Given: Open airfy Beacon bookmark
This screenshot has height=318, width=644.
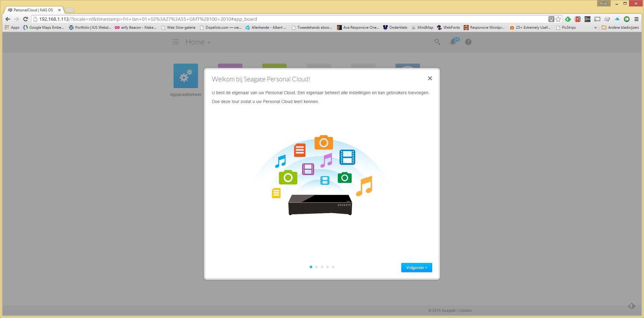Looking at the screenshot, I should click(136, 28).
